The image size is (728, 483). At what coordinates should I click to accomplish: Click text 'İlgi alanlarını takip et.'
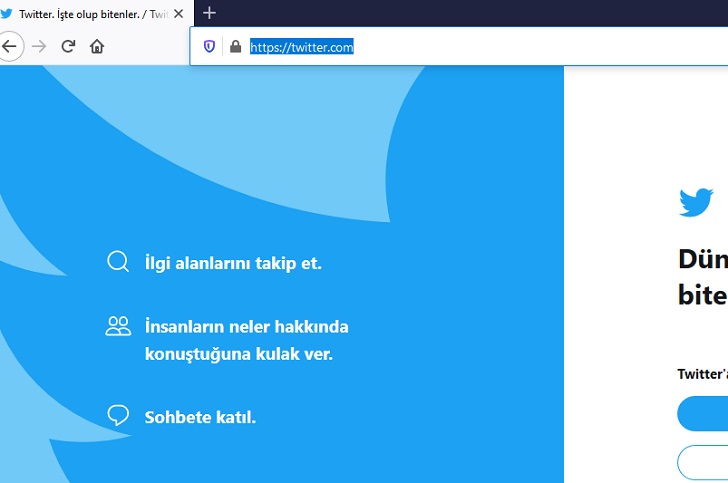click(x=233, y=263)
